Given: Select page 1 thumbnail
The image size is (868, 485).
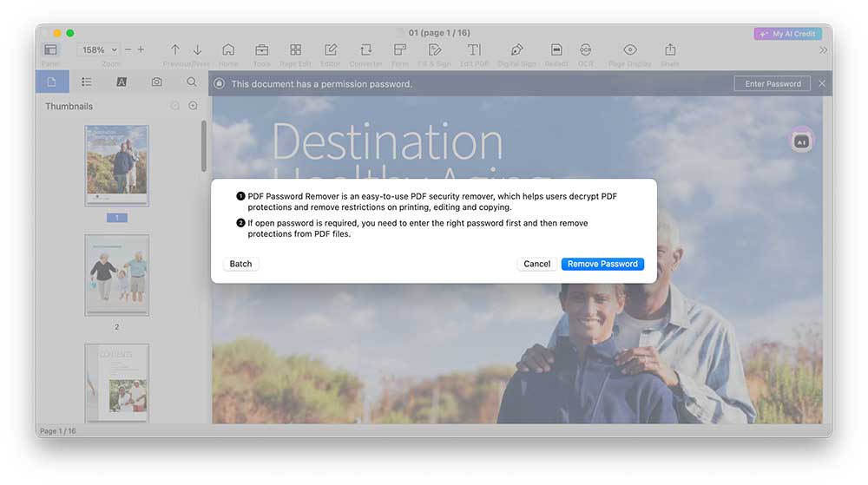Looking at the screenshot, I should [x=117, y=166].
